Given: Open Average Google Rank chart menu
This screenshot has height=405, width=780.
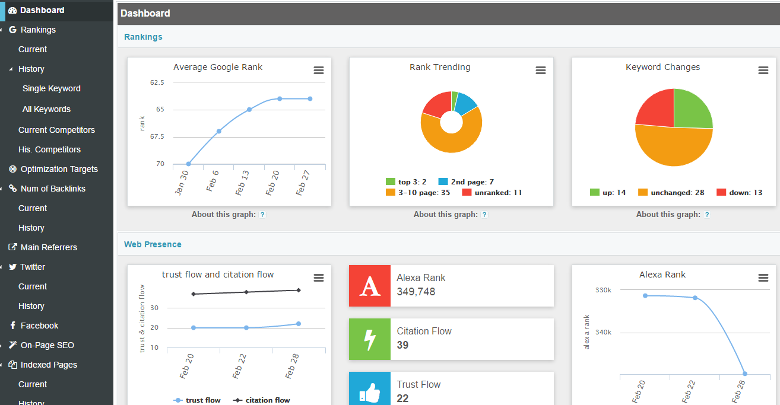Looking at the screenshot, I should coord(319,70).
